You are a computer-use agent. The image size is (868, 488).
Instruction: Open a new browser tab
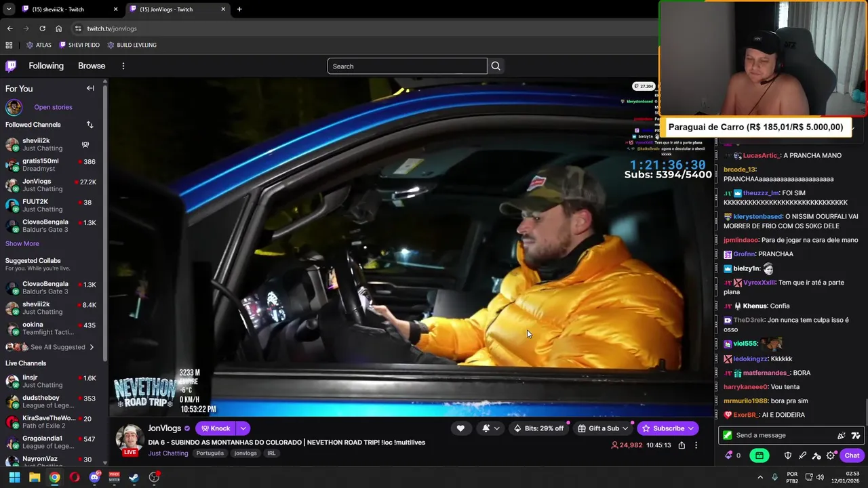pos(239,9)
